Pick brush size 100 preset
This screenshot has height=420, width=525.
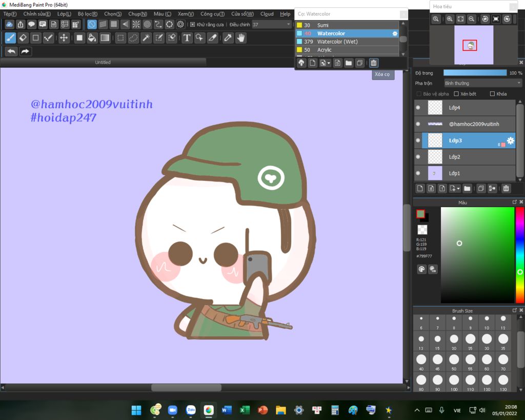tap(454, 382)
